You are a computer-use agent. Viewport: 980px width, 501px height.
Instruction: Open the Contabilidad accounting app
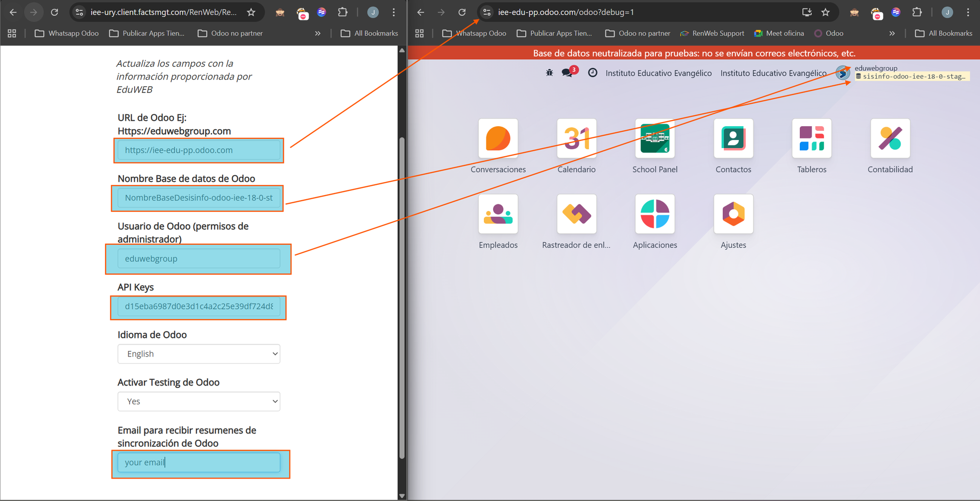point(890,139)
